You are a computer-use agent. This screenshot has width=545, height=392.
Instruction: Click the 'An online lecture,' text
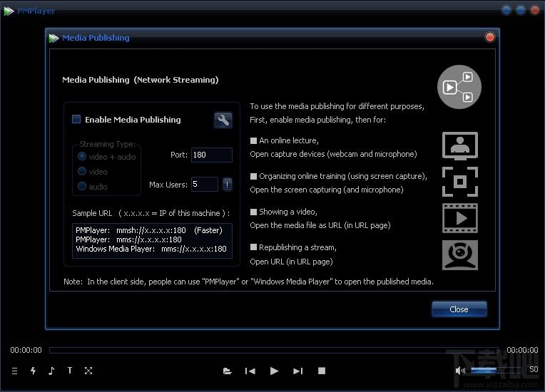(289, 140)
